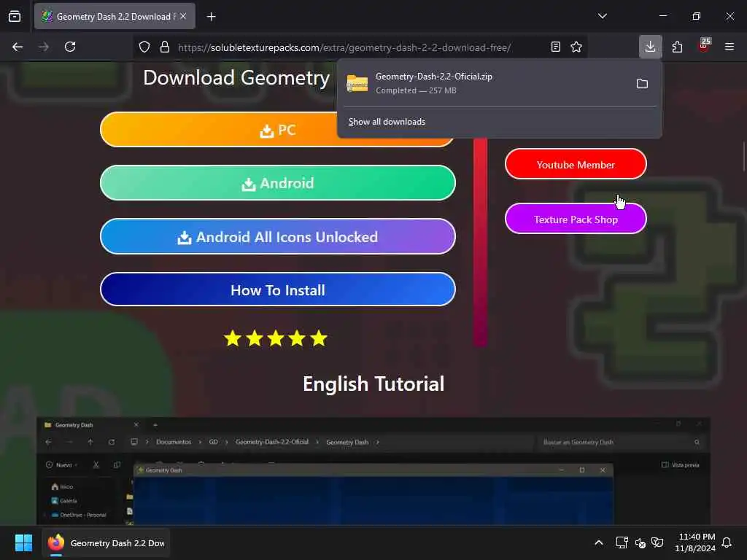Open the extensions puzzle icon
Viewport: 747px width, 560px height.
677,47
